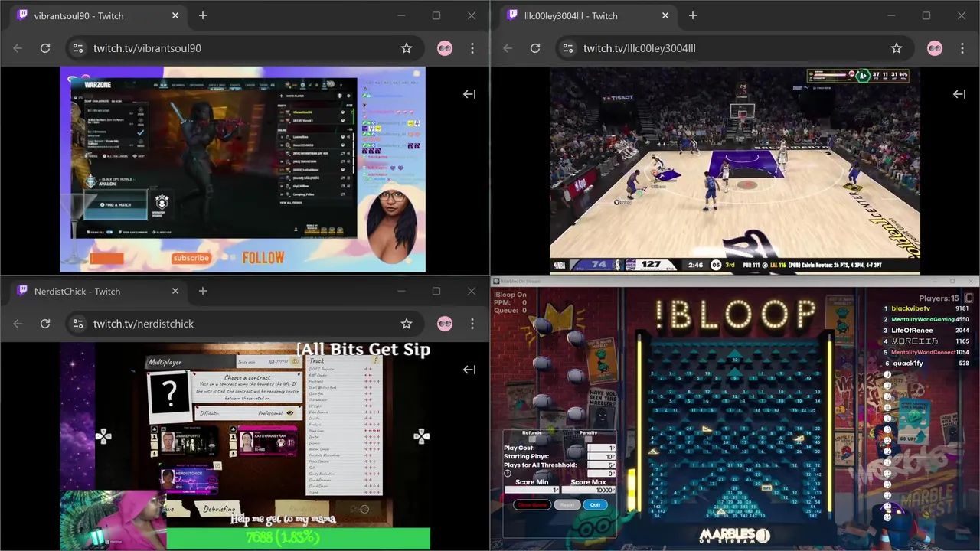Click Plays for All Threshold value field

601,465
